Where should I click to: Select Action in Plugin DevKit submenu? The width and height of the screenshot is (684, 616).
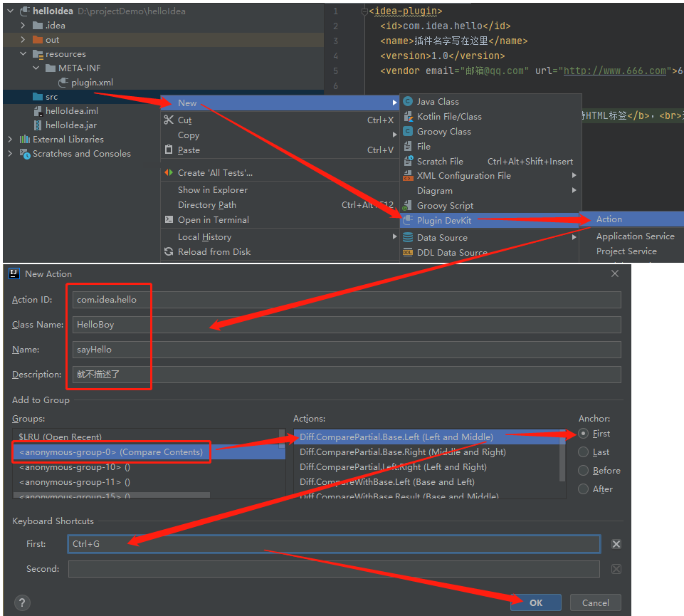pyautogui.click(x=631, y=219)
